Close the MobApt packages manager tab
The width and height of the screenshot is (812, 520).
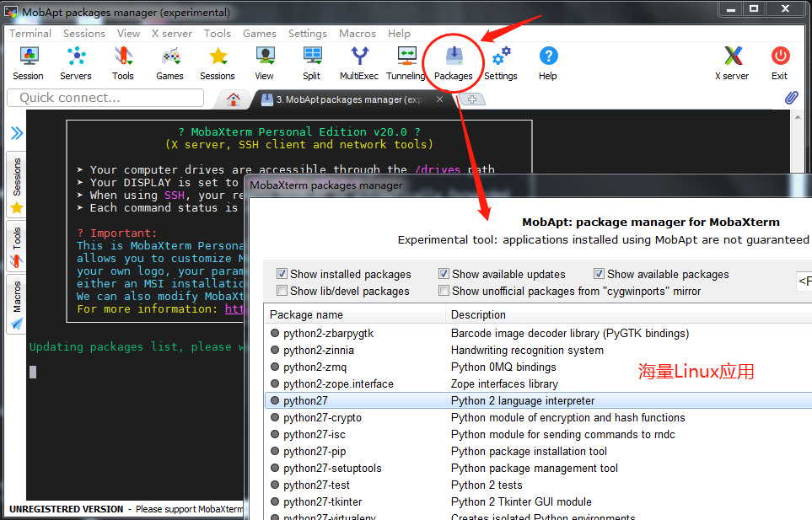[439, 99]
